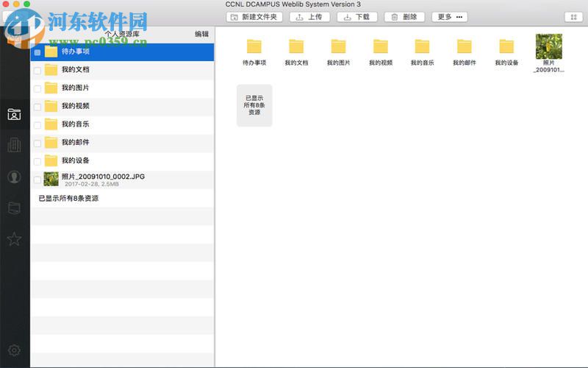The height and width of the screenshot is (368, 588).
Task: Open the organization building sidebar icon
Action: coord(14,144)
